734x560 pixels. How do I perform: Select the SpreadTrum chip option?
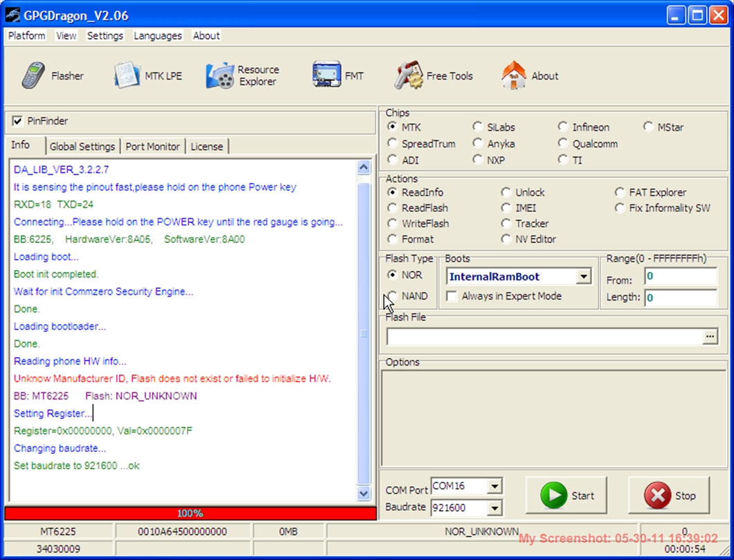point(393,143)
